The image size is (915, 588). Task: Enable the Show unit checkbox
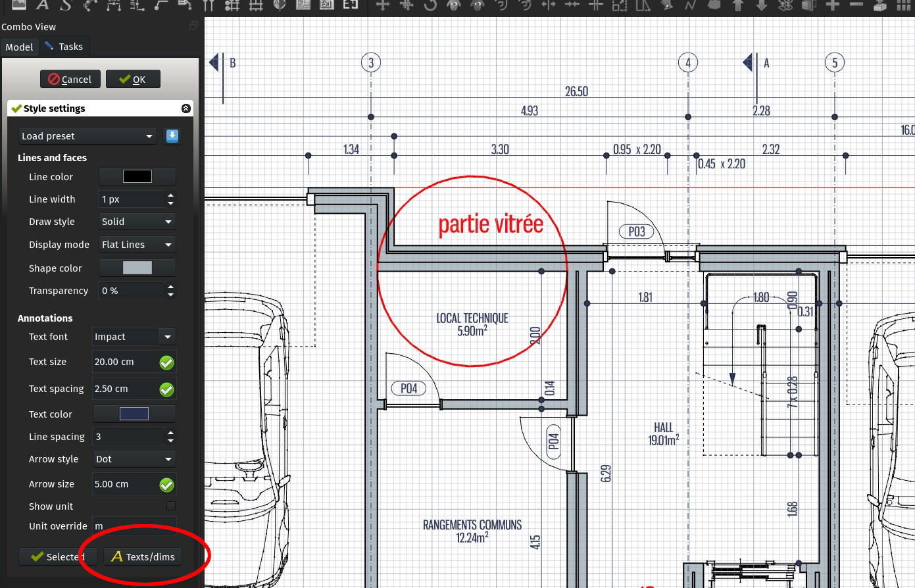[x=170, y=506]
